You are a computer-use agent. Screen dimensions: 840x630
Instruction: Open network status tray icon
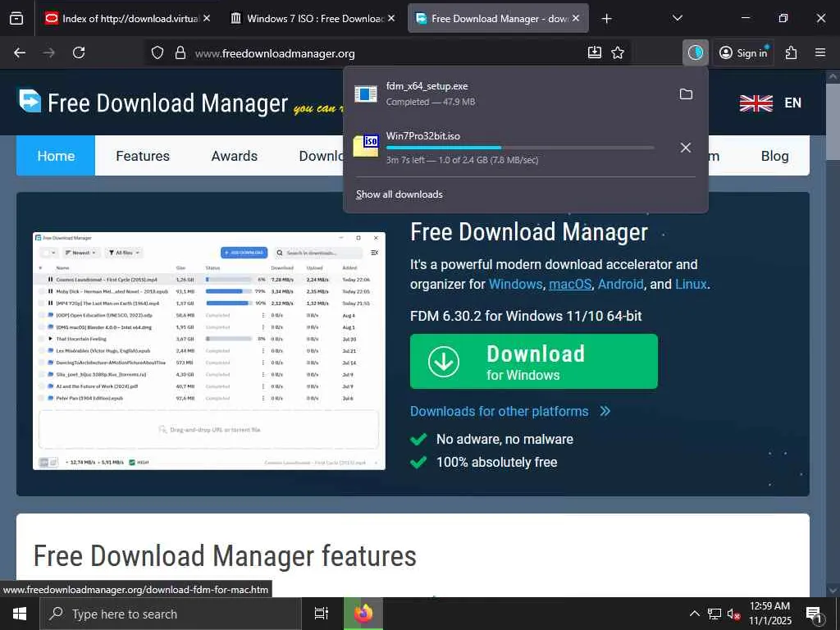coord(714,614)
